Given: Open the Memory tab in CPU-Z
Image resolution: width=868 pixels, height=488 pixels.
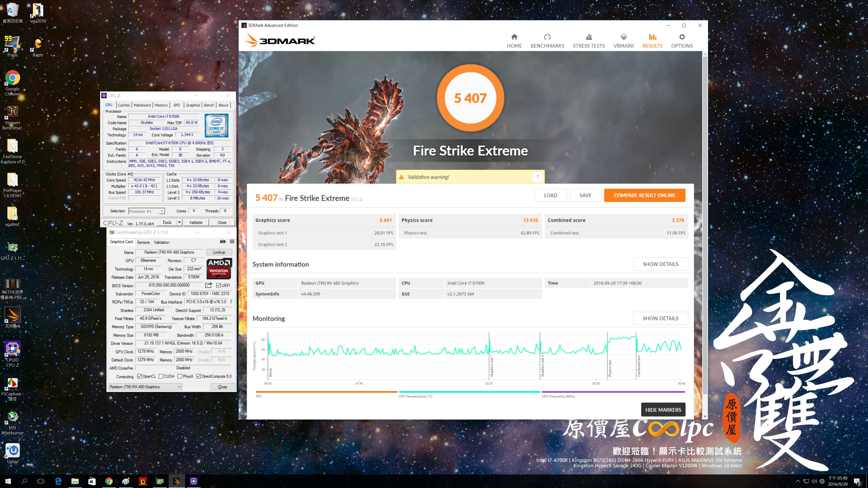Looking at the screenshot, I should (x=161, y=105).
